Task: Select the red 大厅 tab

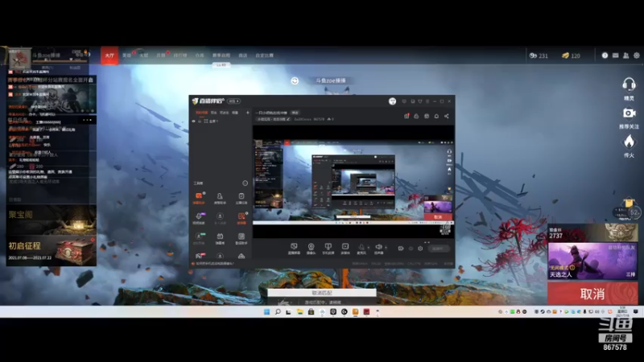Action: pos(109,56)
